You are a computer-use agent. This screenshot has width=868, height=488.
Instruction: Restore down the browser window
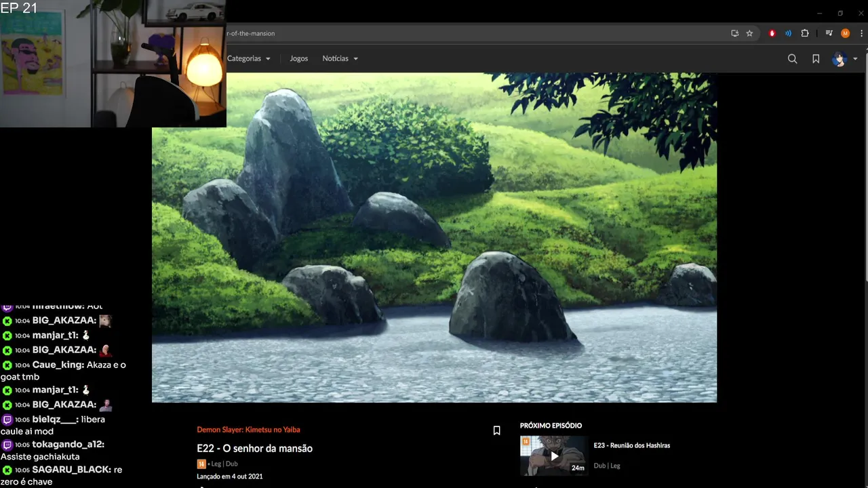click(x=840, y=13)
